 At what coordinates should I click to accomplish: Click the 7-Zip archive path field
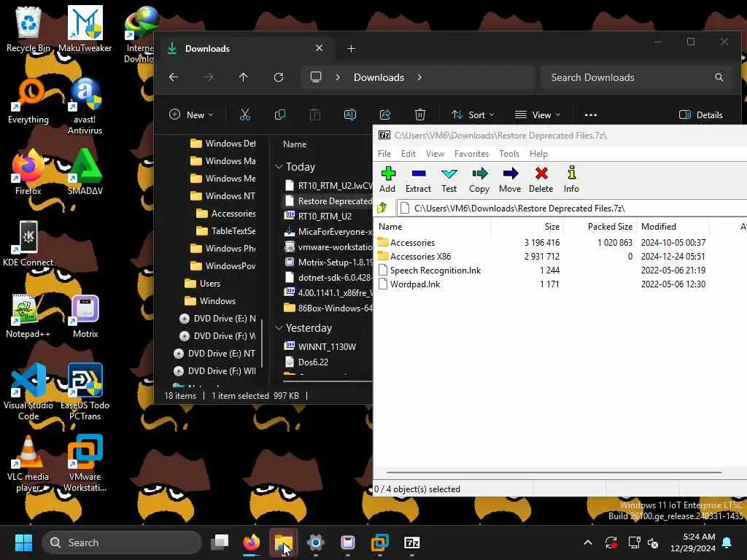tap(572, 208)
